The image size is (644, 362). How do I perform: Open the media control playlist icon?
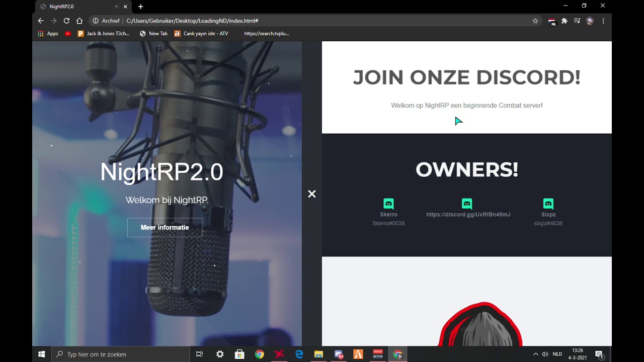tap(577, 21)
